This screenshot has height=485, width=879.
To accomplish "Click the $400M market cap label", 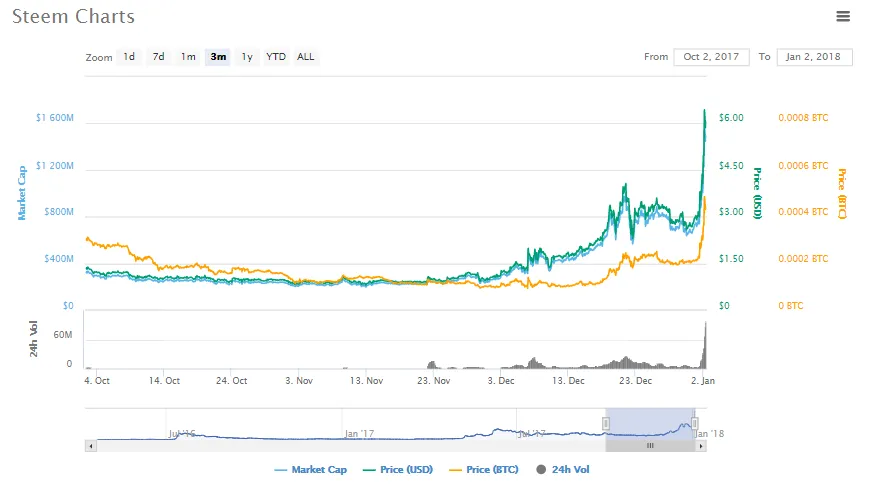I will tap(59, 259).
